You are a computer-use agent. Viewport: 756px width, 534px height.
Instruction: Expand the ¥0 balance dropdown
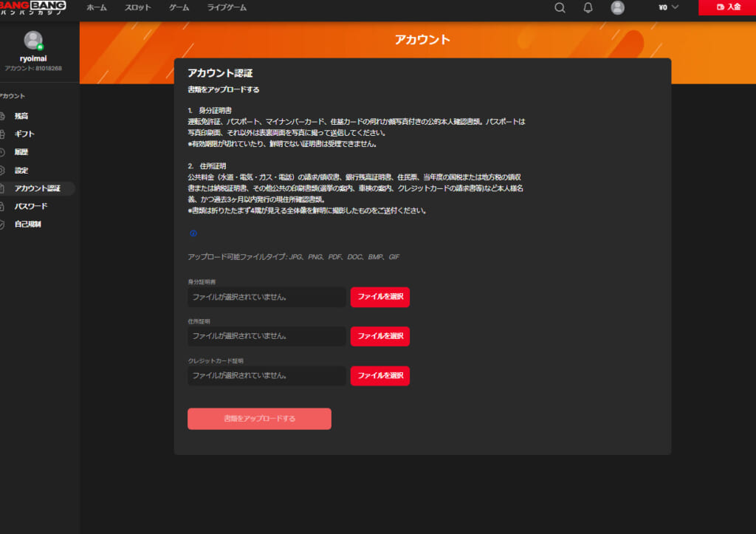[x=668, y=7]
